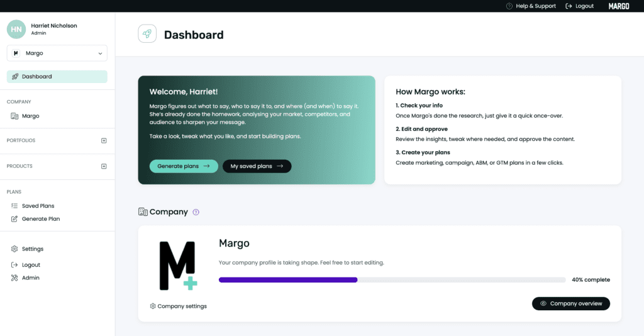Click the Company overview button

tap(571, 303)
